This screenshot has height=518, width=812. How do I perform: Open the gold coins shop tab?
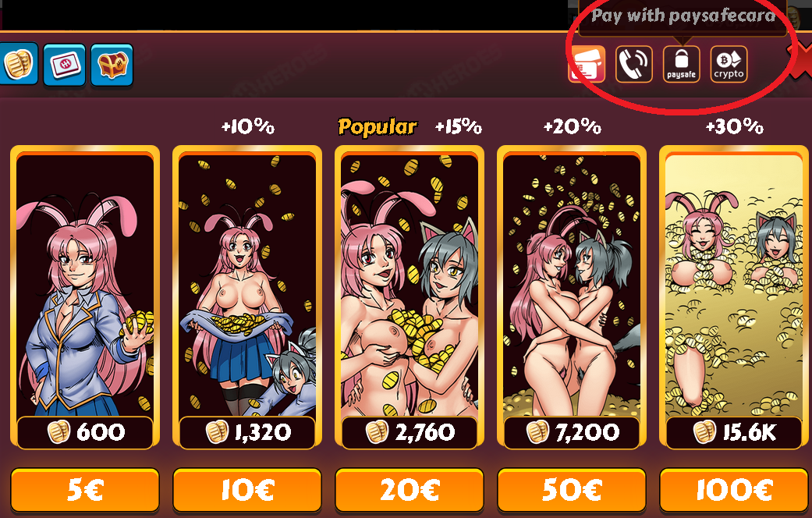click(19, 64)
